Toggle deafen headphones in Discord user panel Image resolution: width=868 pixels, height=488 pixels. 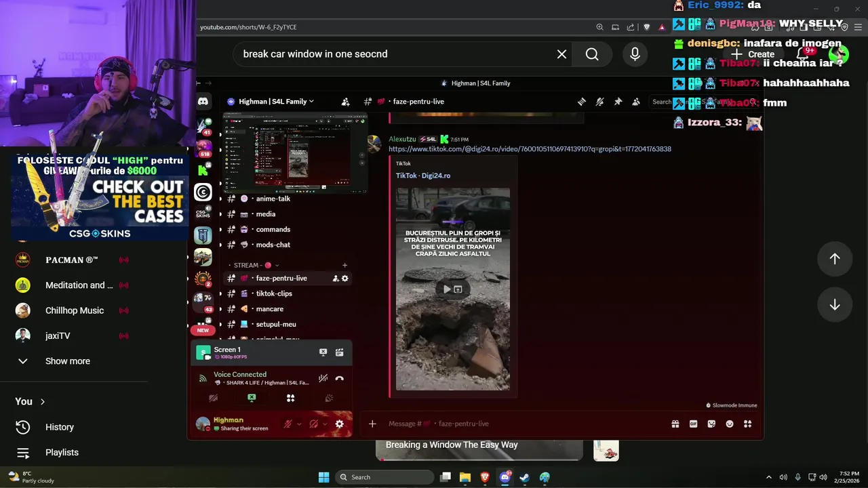point(314,424)
